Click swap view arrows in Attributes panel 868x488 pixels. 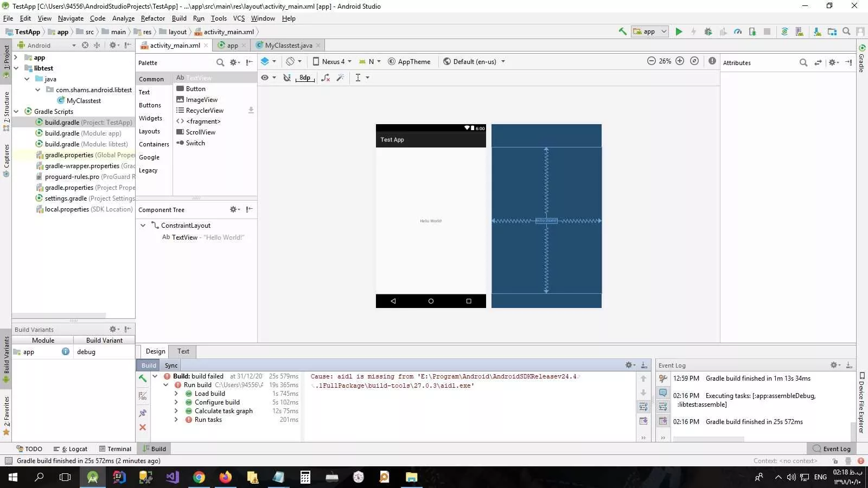818,62
